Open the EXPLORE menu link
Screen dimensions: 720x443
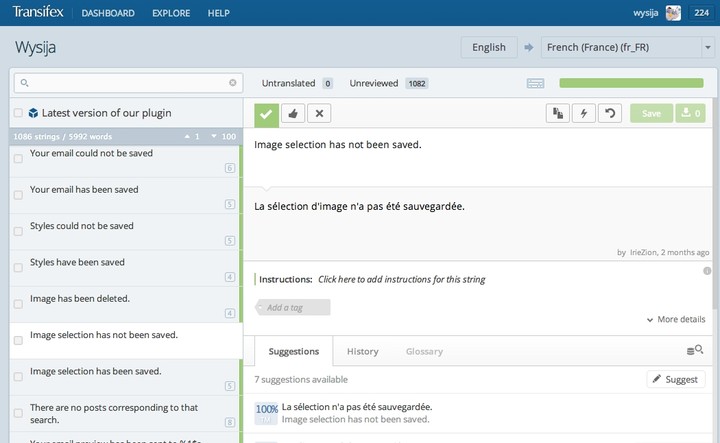171,13
